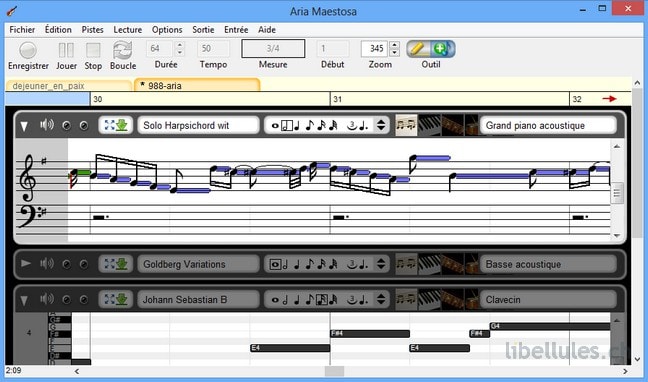Open Grand piano acoustique instrument selector

548,125
